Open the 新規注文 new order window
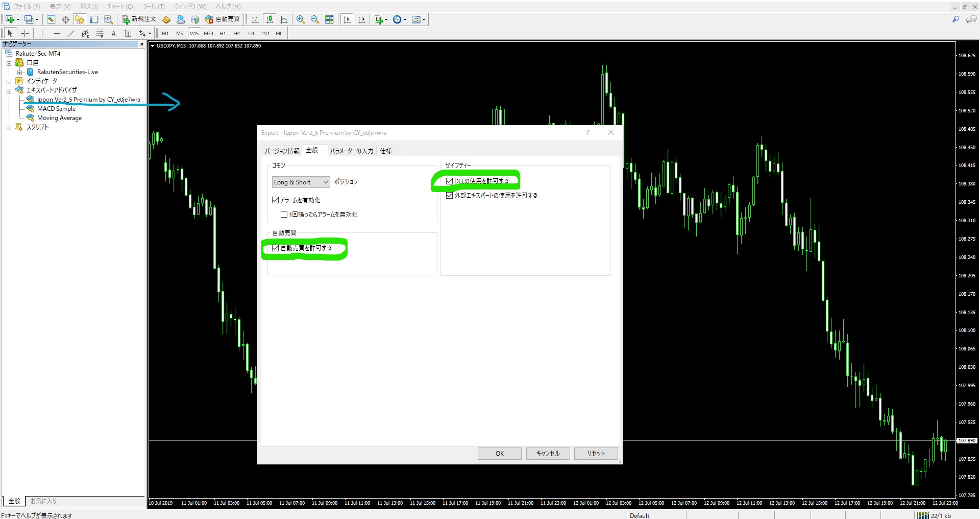 click(x=139, y=19)
